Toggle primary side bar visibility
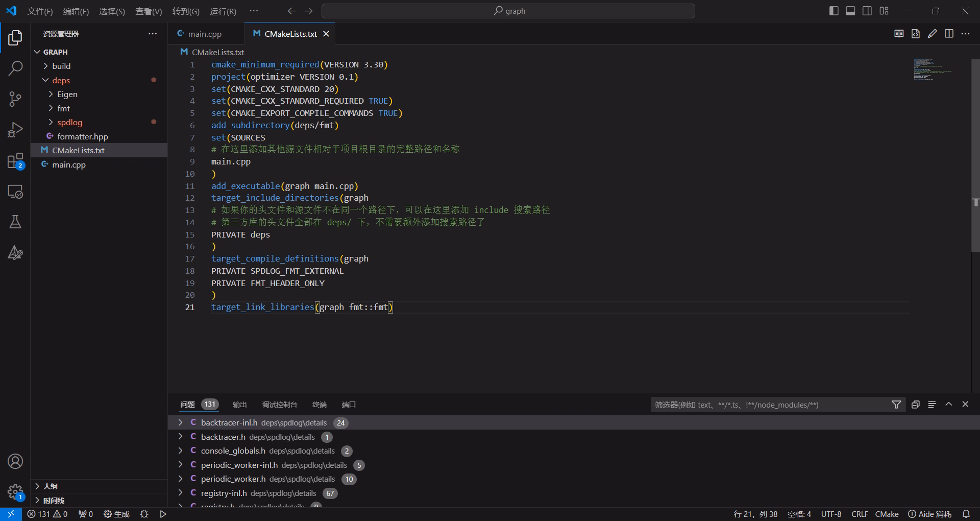This screenshot has width=980, height=521. tap(834, 11)
